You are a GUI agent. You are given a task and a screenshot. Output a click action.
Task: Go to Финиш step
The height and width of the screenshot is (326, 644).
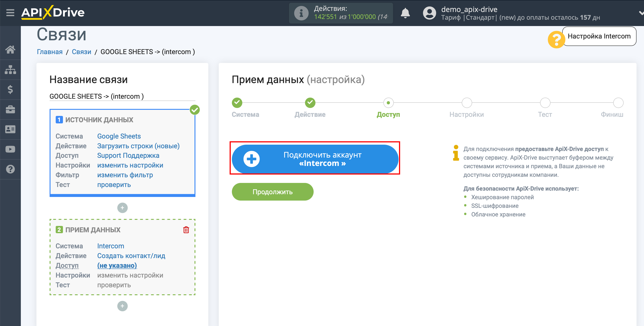[x=618, y=103]
